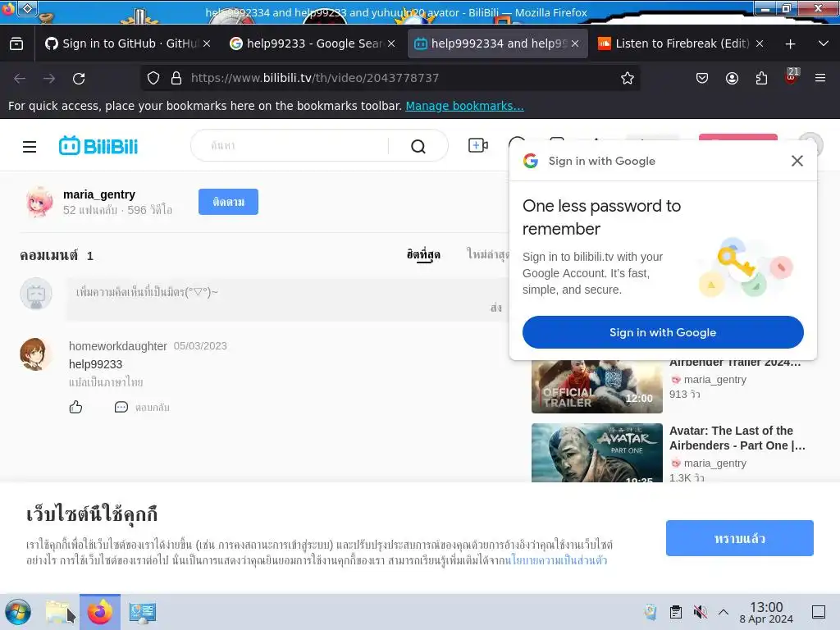Open the muted volume tray icon
This screenshot has width=840, height=630.
[700, 612]
